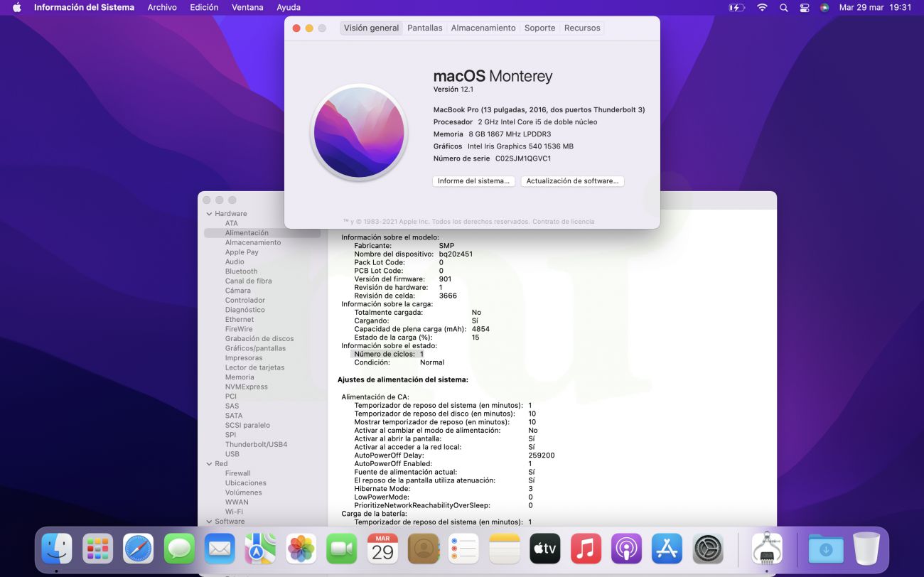Select Gráficos/pantallas in sidebar
The height and width of the screenshot is (577, 924).
[255, 348]
